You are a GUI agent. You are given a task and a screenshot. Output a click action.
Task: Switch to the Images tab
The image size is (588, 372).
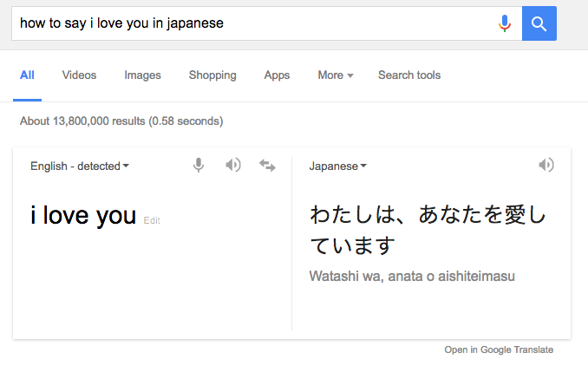[142, 75]
